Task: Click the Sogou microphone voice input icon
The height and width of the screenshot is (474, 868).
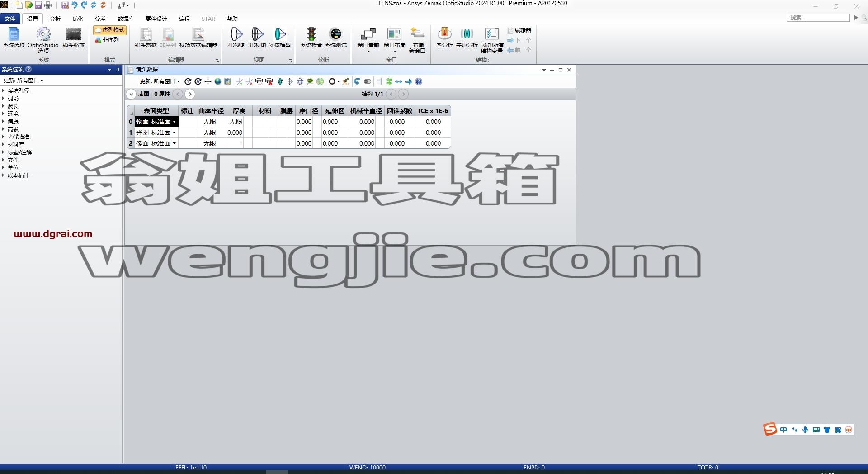Action: [805, 430]
